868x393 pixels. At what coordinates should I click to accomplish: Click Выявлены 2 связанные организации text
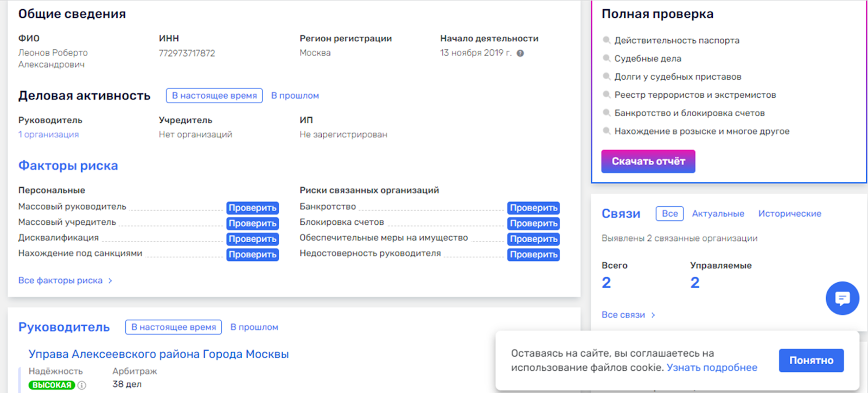tap(680, 238)
